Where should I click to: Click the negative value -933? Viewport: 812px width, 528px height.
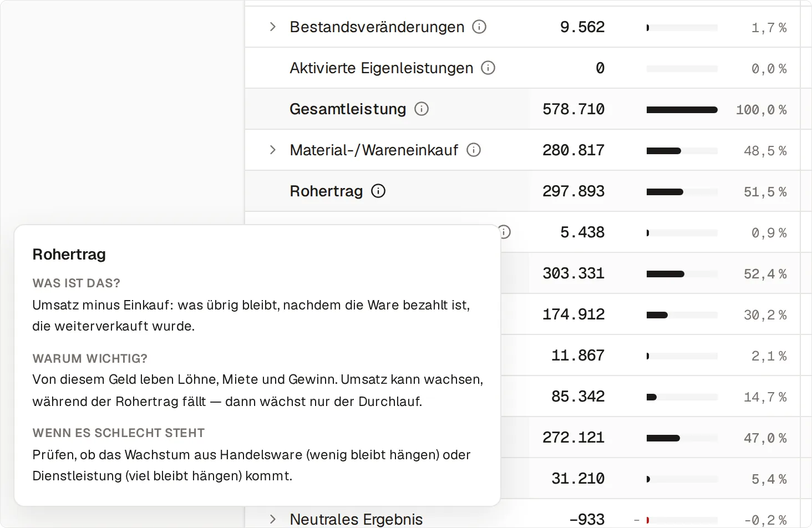coord(587,519)
